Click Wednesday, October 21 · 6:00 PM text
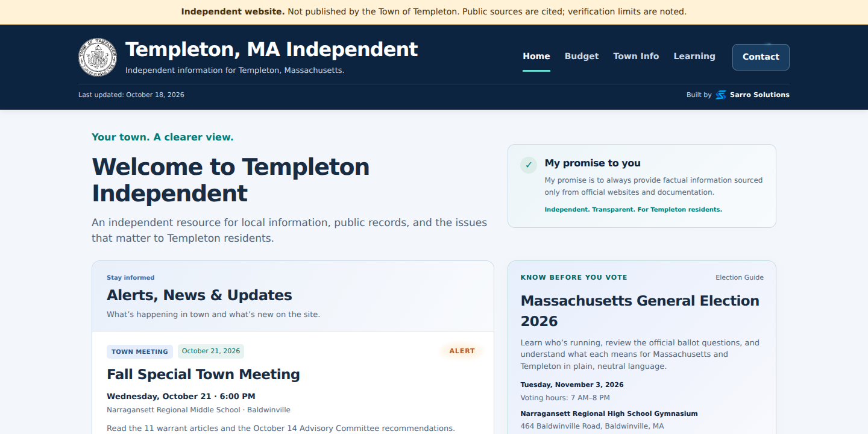The width and height of the screenshot is (868, 434). click(x=181, y=396)
